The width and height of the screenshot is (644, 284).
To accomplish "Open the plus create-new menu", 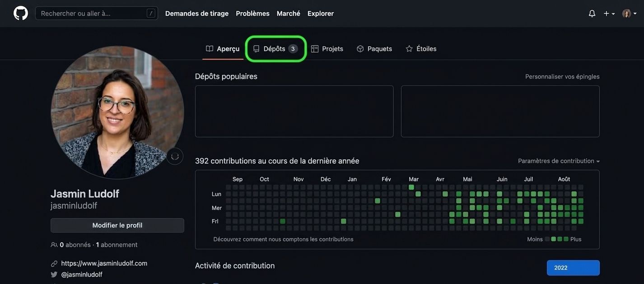I will pyautogui.click(x=609, y=14).
